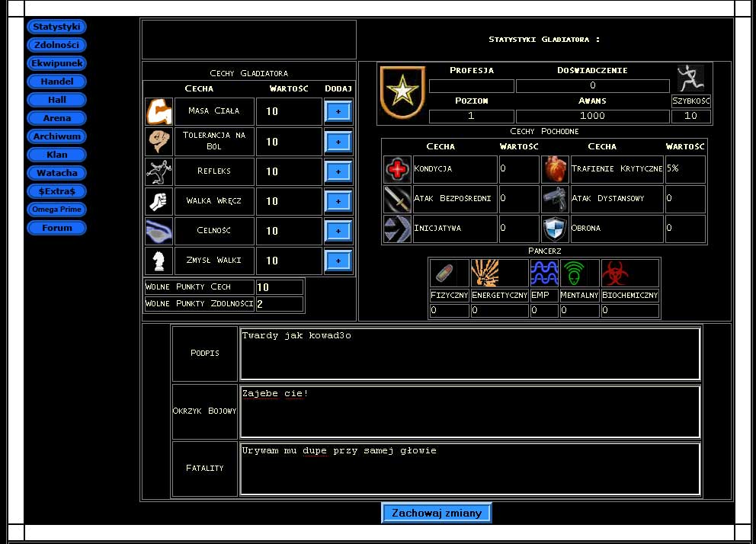Click the Refleks attribute icon
This screenshot has width=756, height=544.
(x=159, y=171)
